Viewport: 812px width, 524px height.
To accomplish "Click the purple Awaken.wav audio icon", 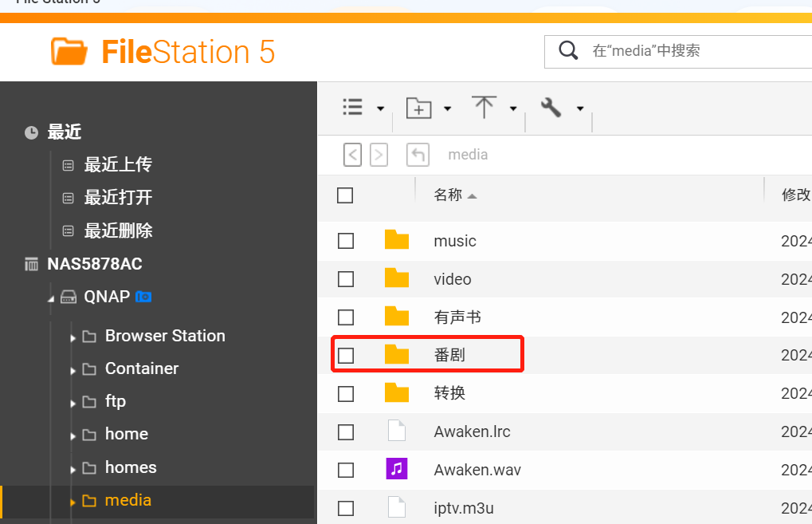I will click(x=397, y=468).
